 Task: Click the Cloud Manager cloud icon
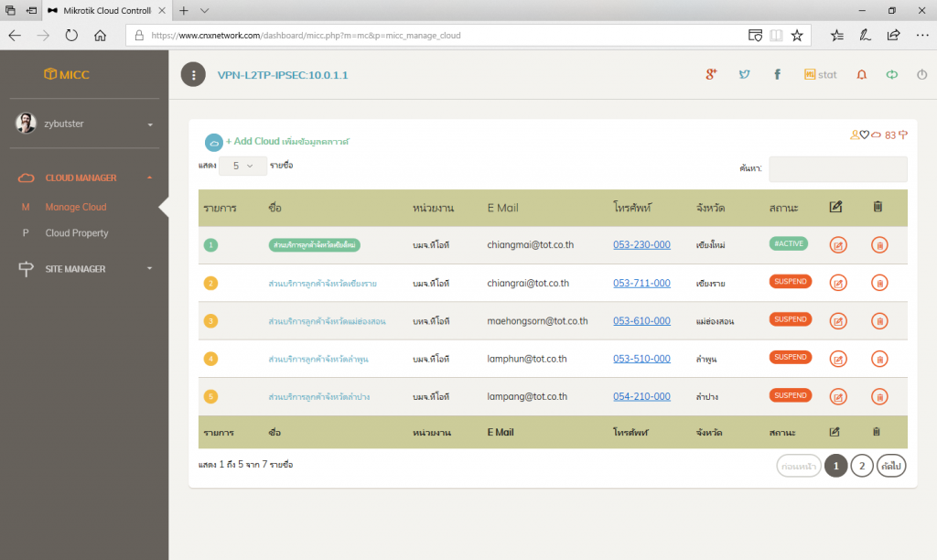(26, 178)
